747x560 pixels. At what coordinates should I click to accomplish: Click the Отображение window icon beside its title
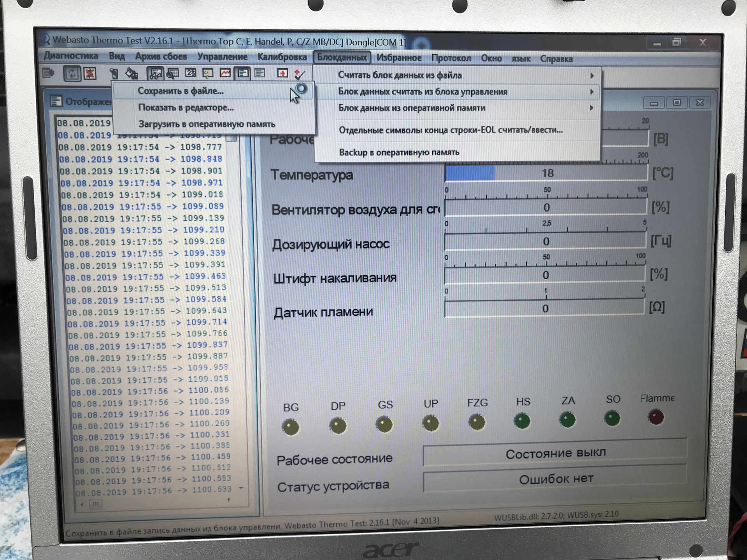click(x=56, y=101)
